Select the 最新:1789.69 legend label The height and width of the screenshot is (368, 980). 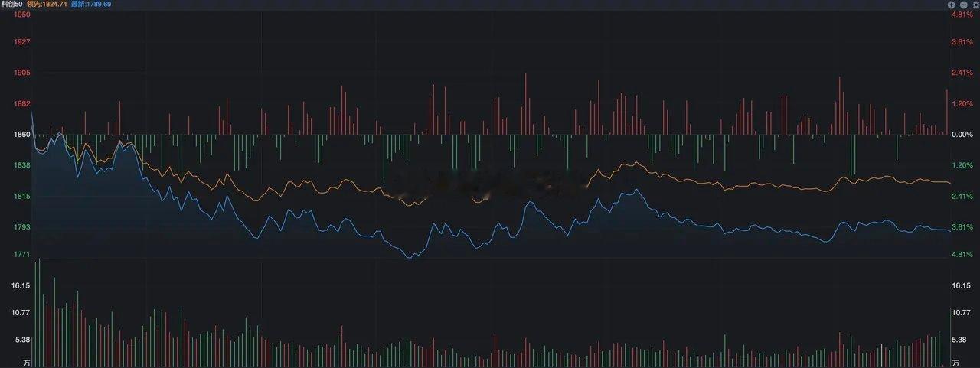point(90,4)
